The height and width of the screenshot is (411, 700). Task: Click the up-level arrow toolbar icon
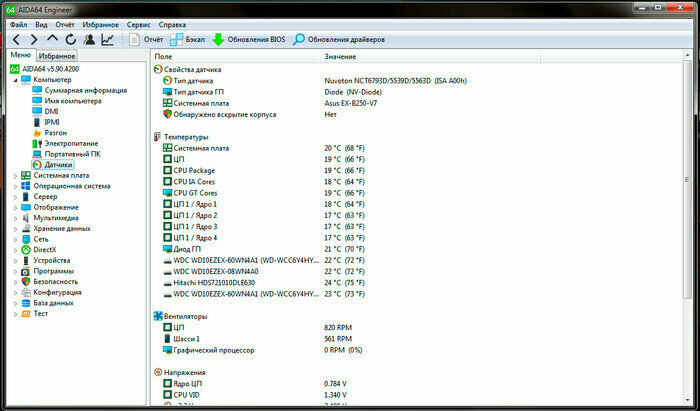pos(52,39)
